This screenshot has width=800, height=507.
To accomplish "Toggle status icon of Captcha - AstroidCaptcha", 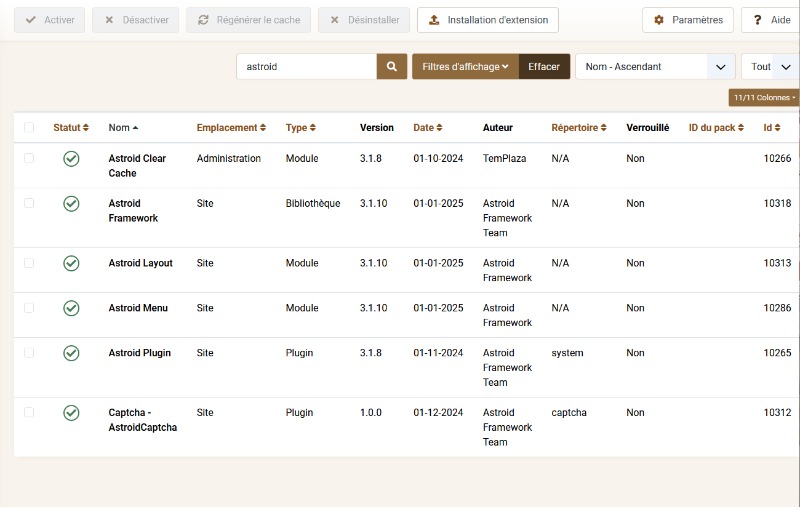I will (x=71, y=413).
